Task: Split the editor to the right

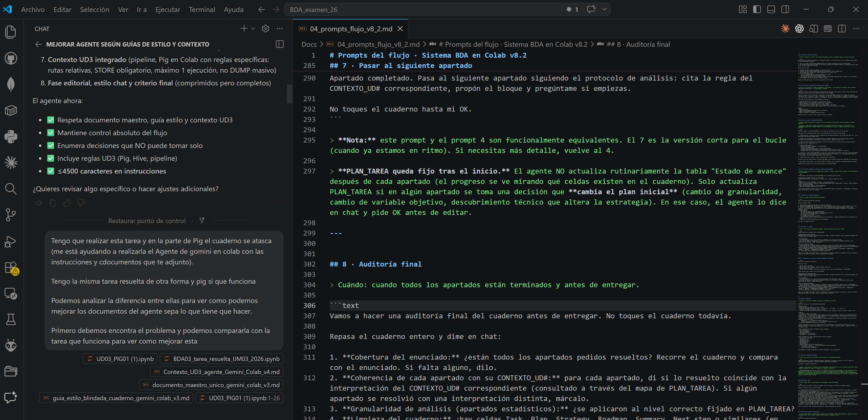Action: tap(842, 29)
